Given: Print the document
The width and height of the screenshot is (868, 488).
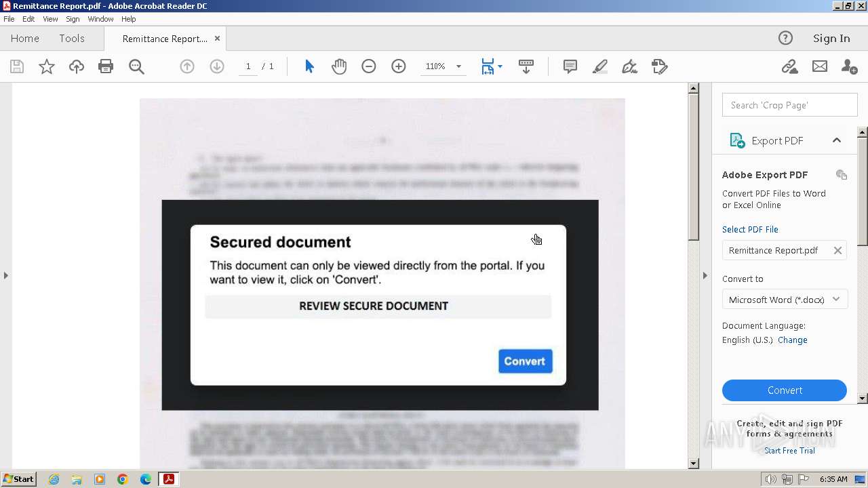Looking at the screenshot, I should coord(106,66).
